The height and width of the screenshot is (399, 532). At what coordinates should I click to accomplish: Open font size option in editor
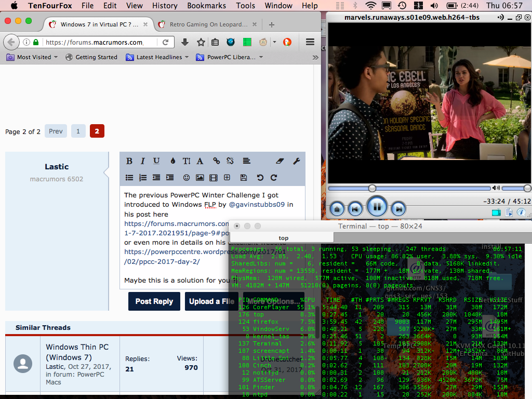(x=187, y=161)
